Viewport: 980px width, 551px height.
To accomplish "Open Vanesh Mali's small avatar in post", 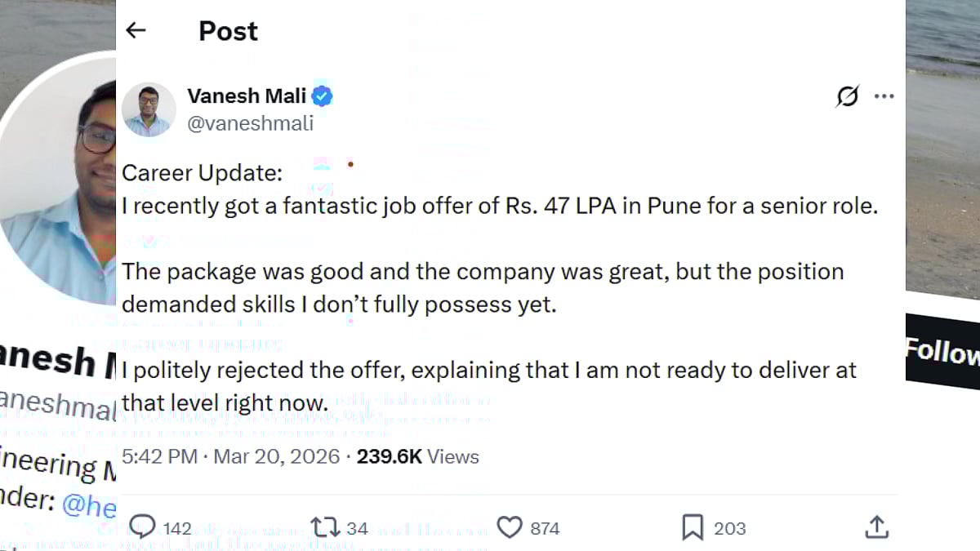I will (149, 109).
